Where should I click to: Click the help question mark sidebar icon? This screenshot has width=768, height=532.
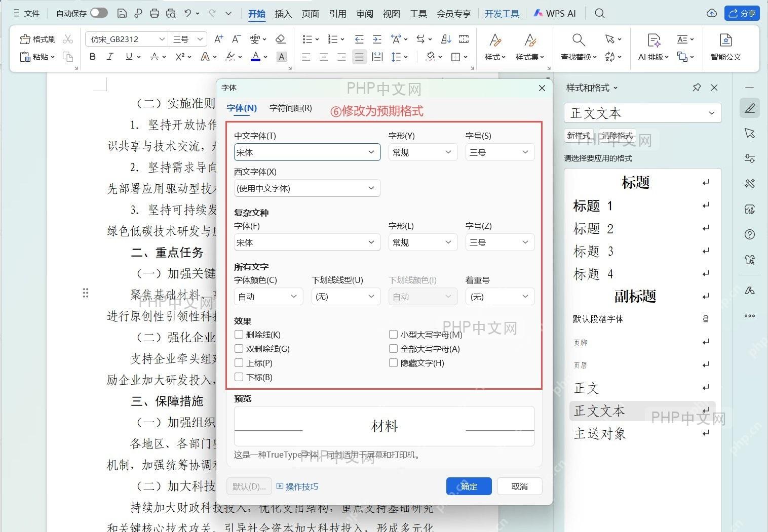[750, 234]
